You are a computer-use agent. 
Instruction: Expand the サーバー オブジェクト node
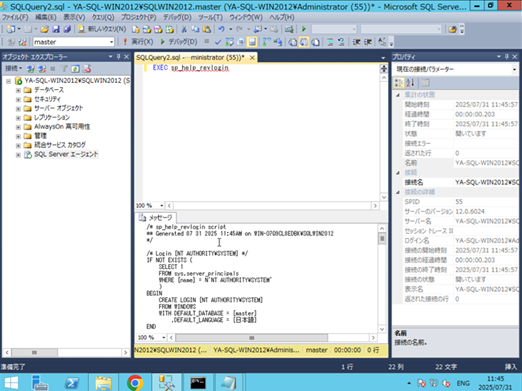pos(18,109)
